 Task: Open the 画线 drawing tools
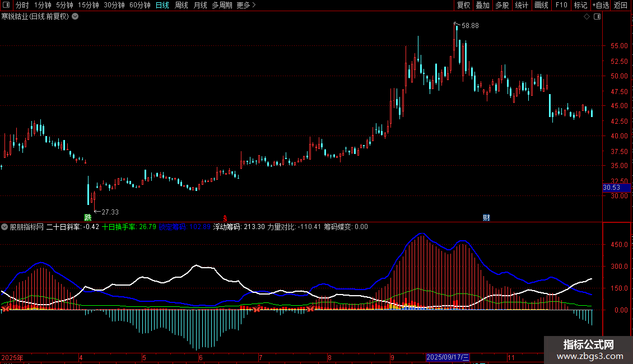tap(541, 6)
